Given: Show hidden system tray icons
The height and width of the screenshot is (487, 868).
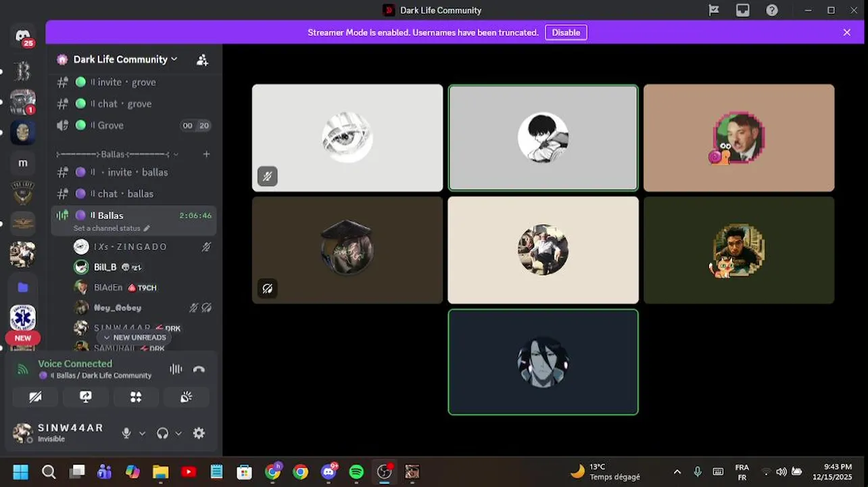Looking at the screenshot, I should point(677,471).
